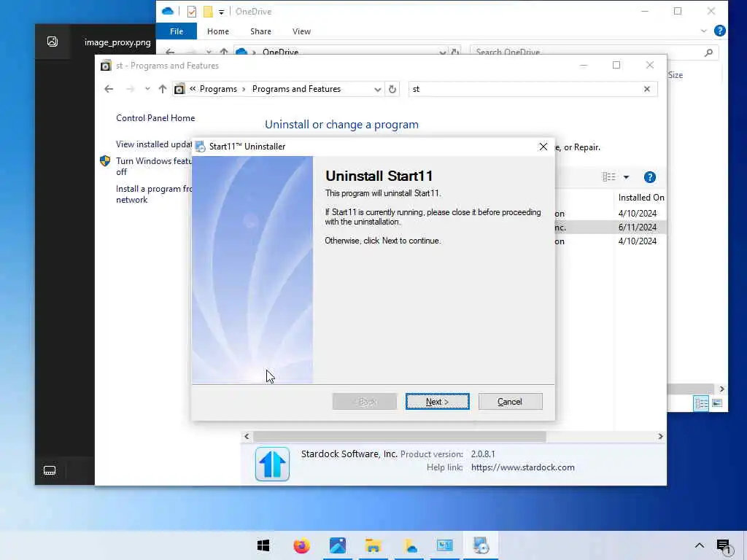Go back in Programs and Features window
The image size is (747, 560).
point(109,89)
